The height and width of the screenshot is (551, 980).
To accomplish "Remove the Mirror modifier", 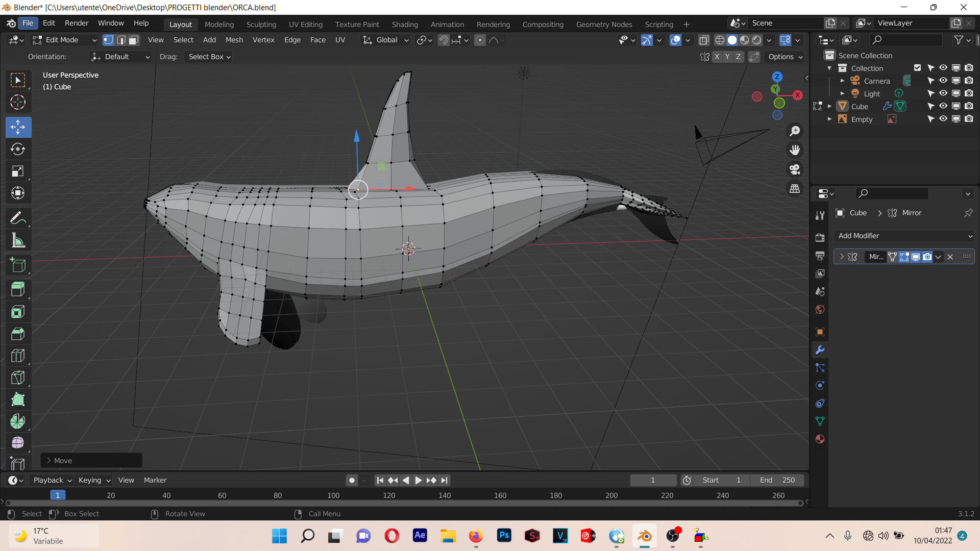I will [x=950, y=257].
